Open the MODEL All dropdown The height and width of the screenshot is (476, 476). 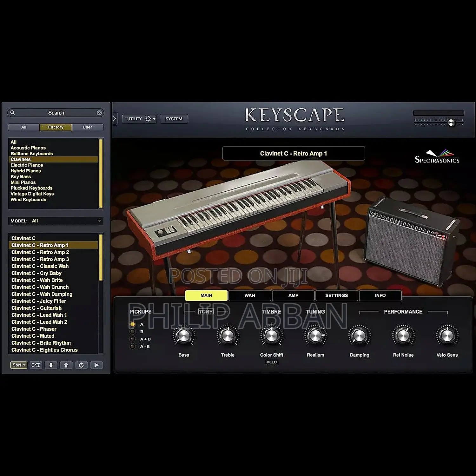pos(56,221)
